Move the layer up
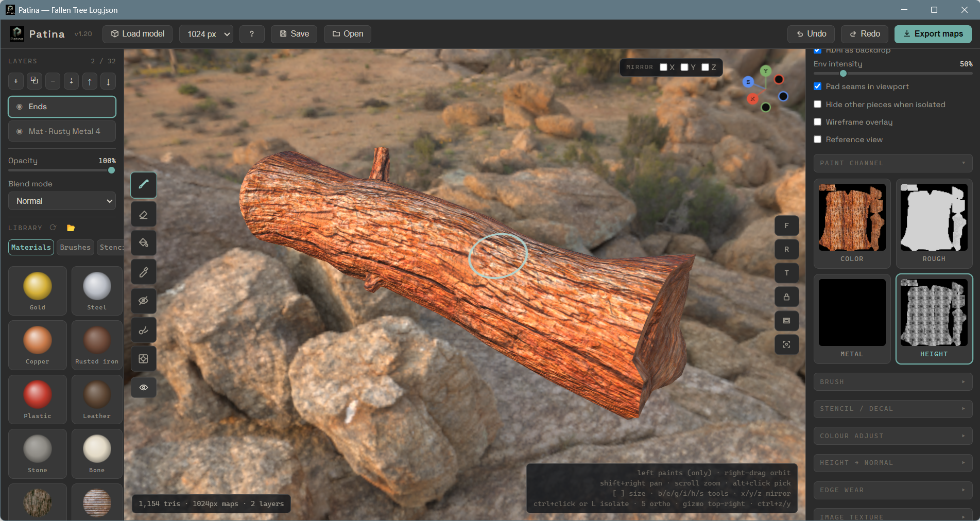 (90, 81)
